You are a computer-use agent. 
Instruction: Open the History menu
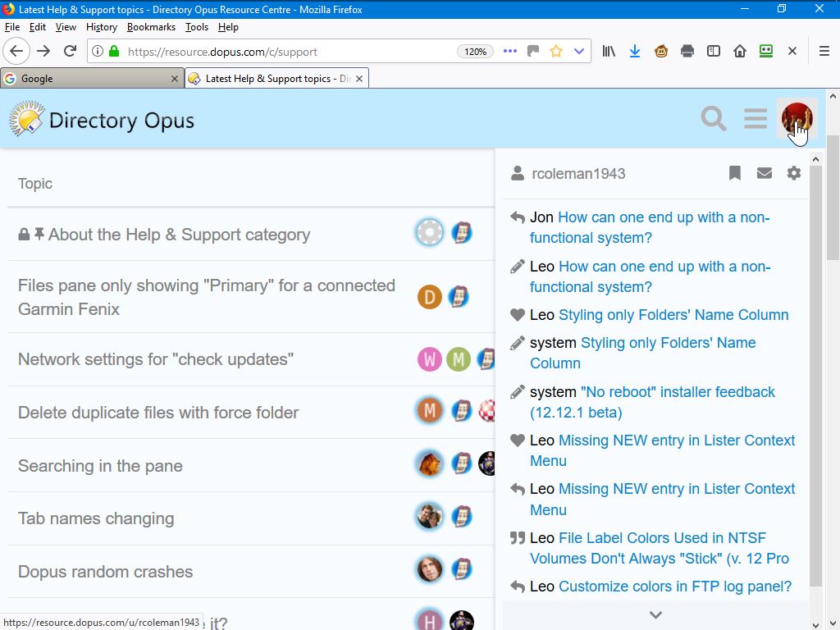point(102,27)
